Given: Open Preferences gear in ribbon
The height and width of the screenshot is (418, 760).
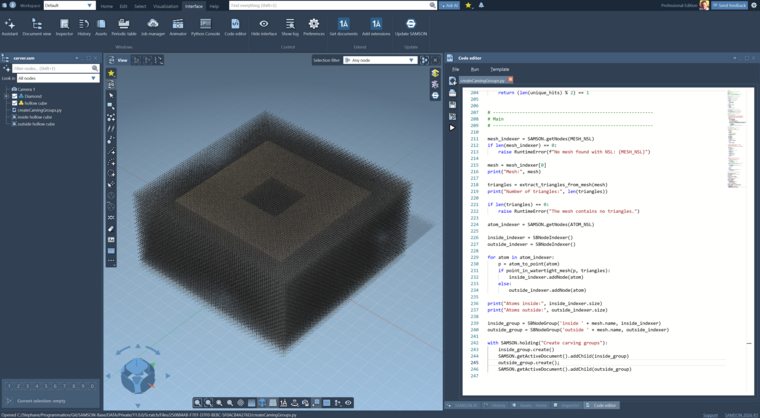Looking at the screenshot, I should (313, 26).
